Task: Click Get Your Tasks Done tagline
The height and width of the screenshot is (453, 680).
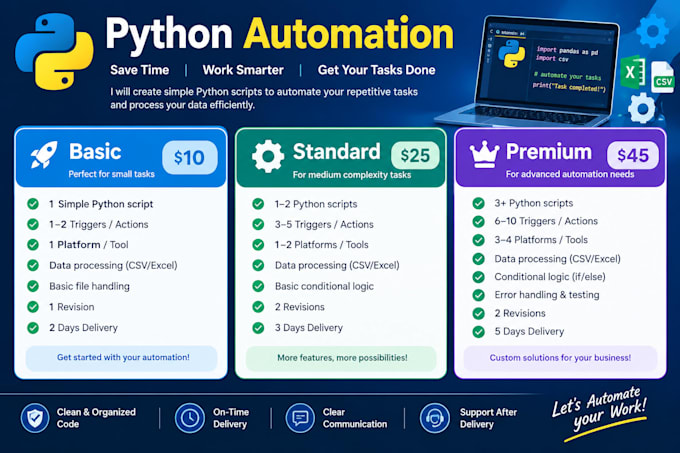Action: (x=376, y=70)
